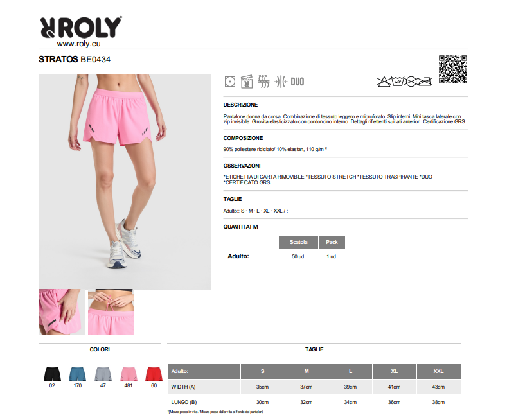The width and height of the screenshot is (507, 420).
Task: Open the www.roly.eu website link
Action: [78, 44]
